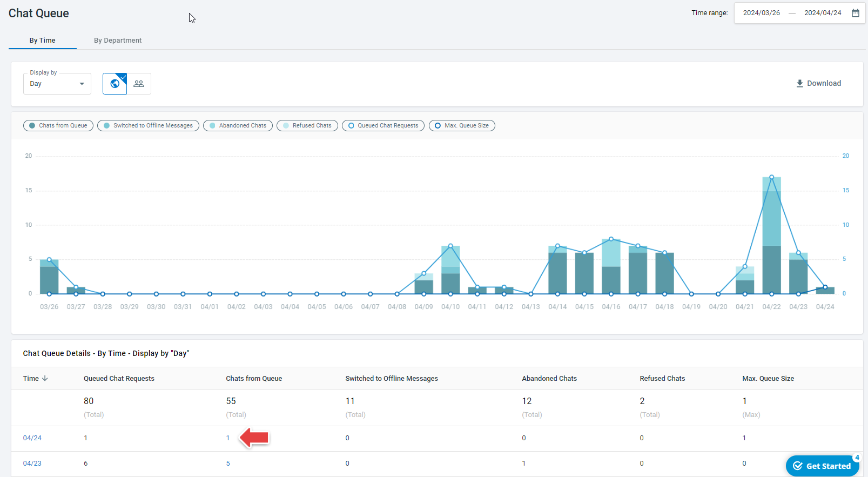Toggle Queued Chat Requests legend
The height and width of the screenshot is (477, 868).
point(383,125)
